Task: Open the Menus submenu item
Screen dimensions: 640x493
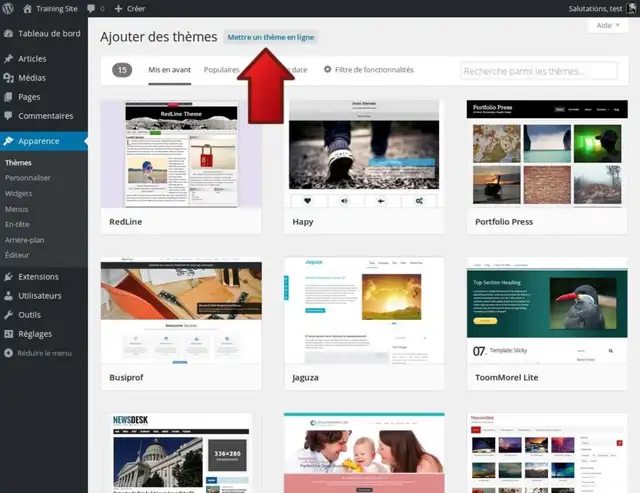Action: coord(16,209)
